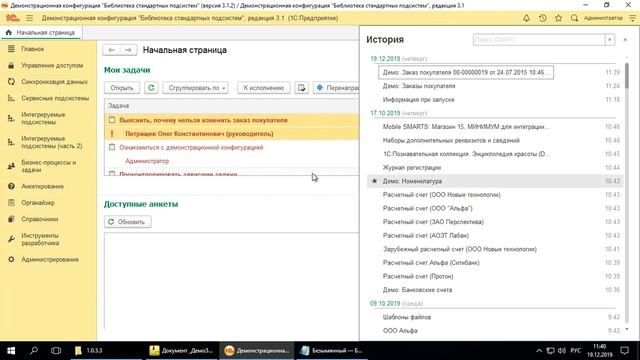Viewport: 640px width, 360px height.
Task: Open Windows Start menu
Action: tap(11, 351)
